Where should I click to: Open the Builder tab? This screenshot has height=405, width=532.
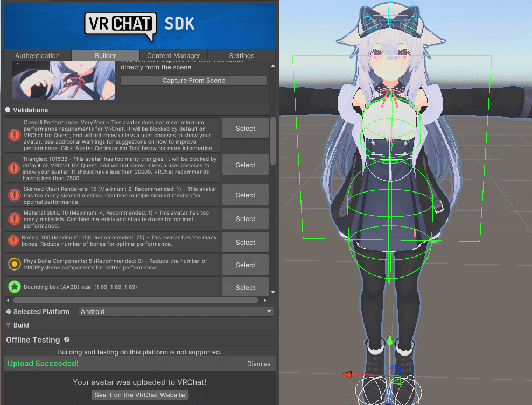point(106,55)
